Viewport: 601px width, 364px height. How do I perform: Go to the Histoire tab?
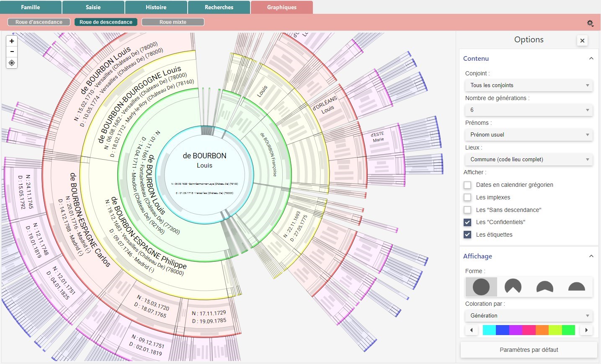(156, 7)
